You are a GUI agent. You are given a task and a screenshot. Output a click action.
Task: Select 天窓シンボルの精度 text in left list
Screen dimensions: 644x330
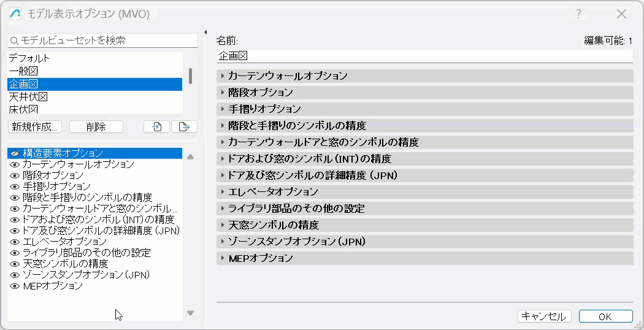[x=65, y=264]
